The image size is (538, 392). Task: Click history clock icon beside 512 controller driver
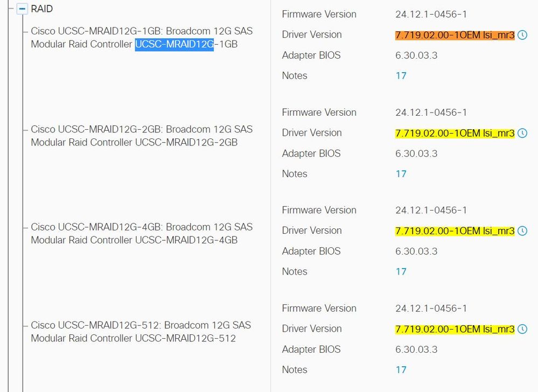pyautogui.click(x=522, y=329)
